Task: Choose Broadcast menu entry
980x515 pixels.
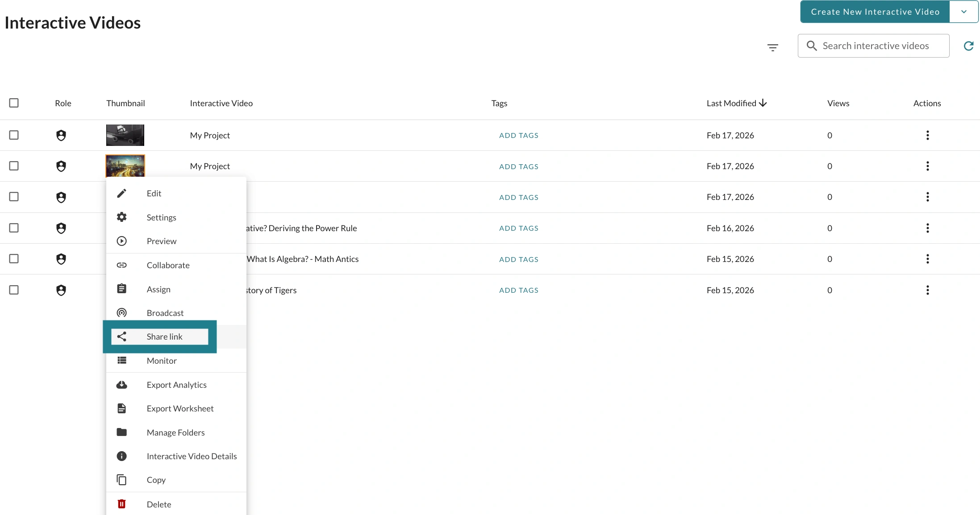Action: click(176, 313)
